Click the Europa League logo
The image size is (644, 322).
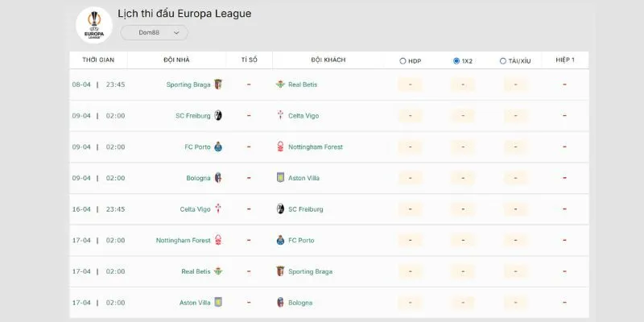click(x=93, y=25)
